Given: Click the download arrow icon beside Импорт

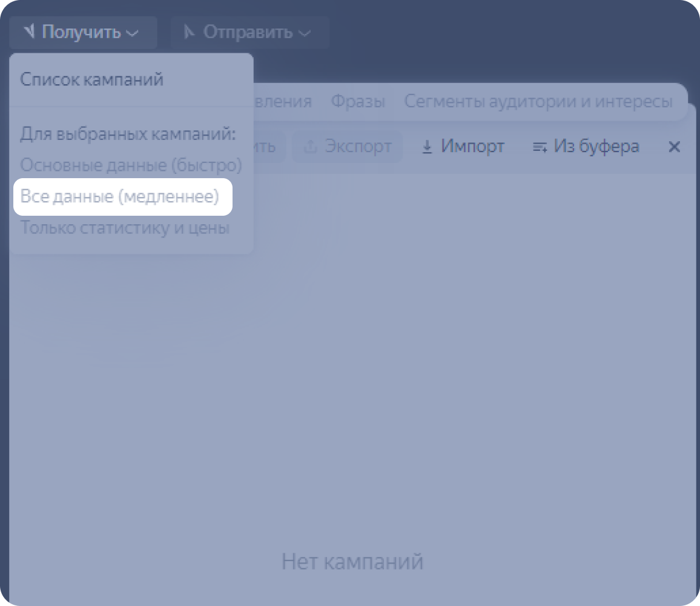Looking at the screenshot, I should (x=427, y=147).
